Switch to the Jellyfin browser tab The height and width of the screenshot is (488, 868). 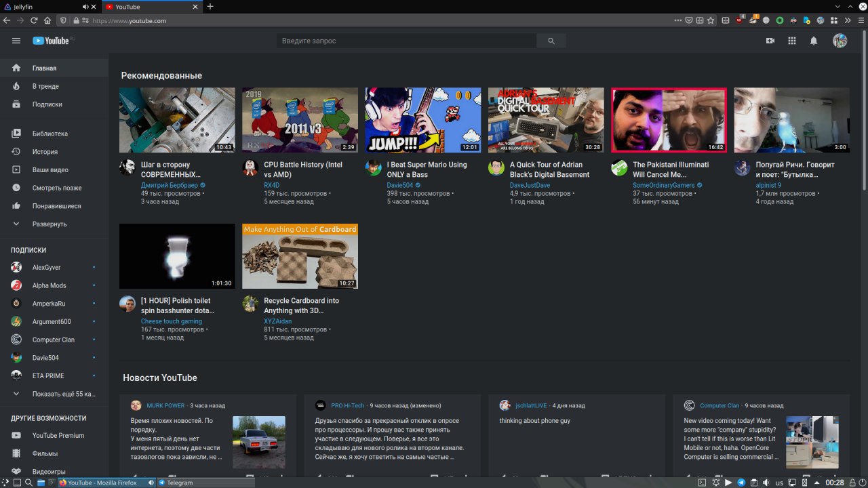(50, 6)
